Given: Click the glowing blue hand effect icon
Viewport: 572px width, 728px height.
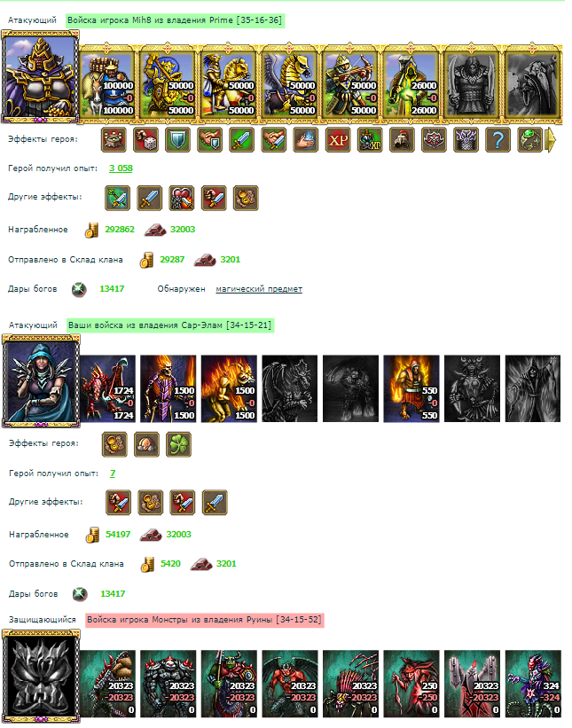Looking at the screenshot, I should pos(305,140).
